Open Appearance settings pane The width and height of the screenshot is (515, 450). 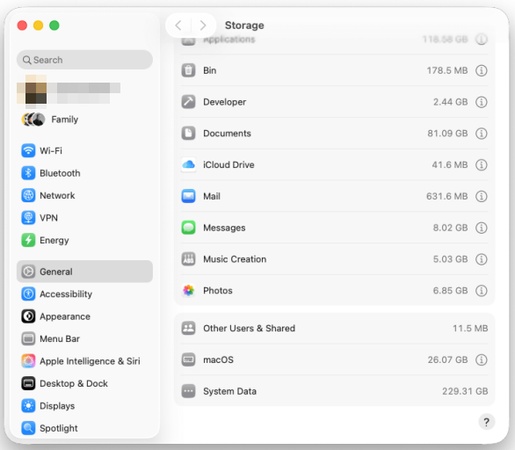[x=85, y=316]
